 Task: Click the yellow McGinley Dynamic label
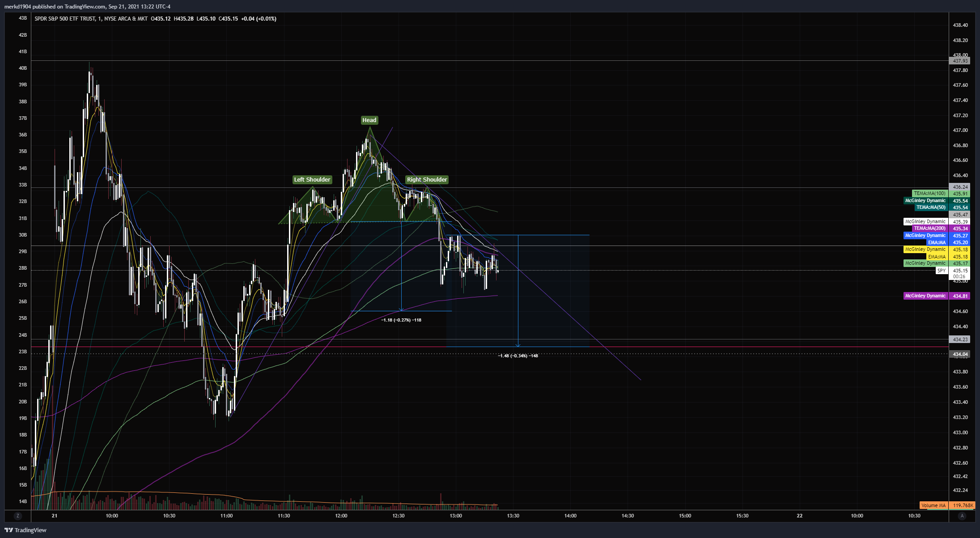pos(925,250)
